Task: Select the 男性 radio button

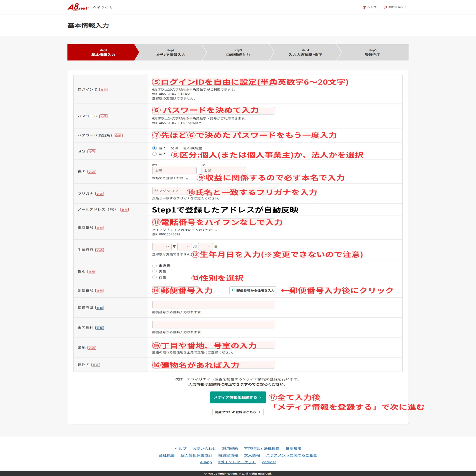Action: 154,271
